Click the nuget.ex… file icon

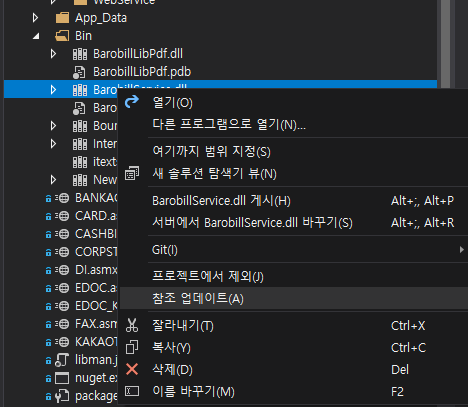[62, 378]
